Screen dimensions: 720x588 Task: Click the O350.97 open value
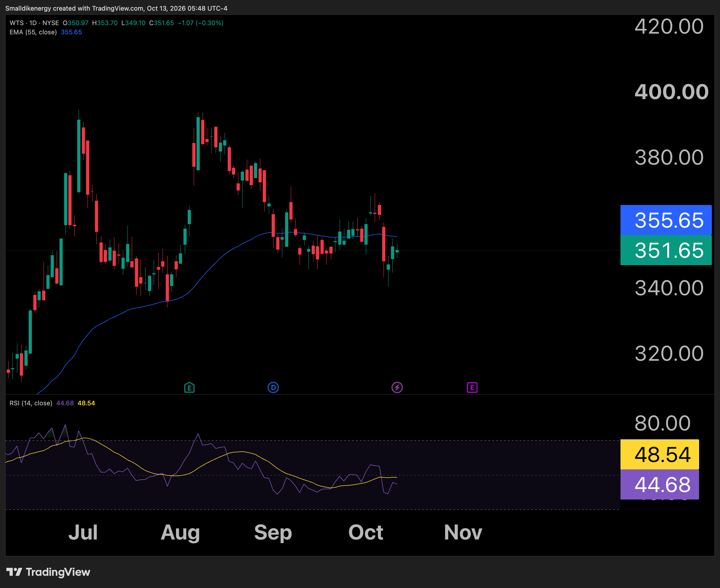[75, 23]
